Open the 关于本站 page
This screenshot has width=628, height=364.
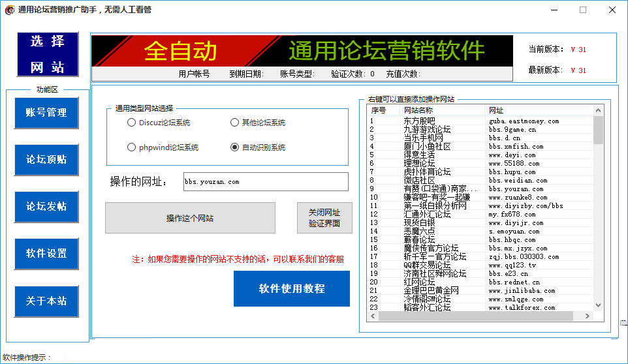46,301
